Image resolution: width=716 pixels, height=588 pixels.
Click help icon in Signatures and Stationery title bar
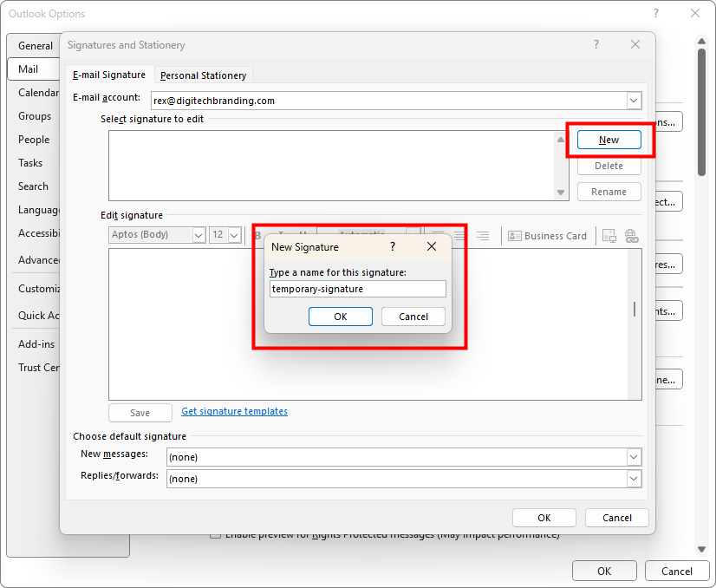click(596, 45)
